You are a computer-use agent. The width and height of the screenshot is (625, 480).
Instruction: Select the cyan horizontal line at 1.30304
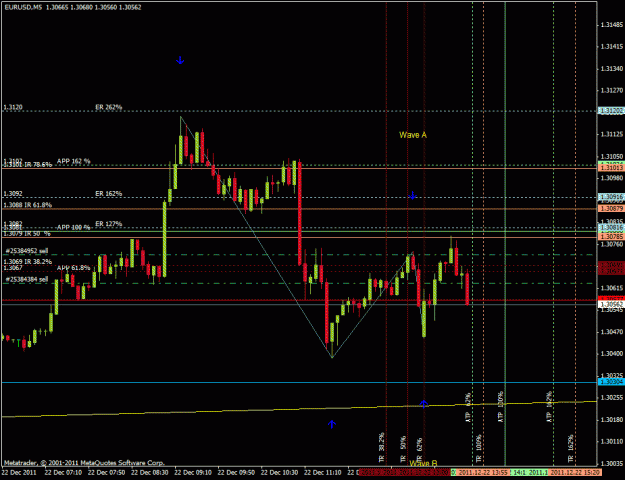point(299,382)
